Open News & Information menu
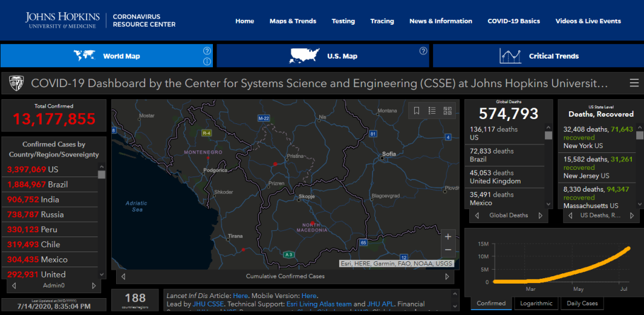This screenshot has height=315, width=644. (441, 21)
